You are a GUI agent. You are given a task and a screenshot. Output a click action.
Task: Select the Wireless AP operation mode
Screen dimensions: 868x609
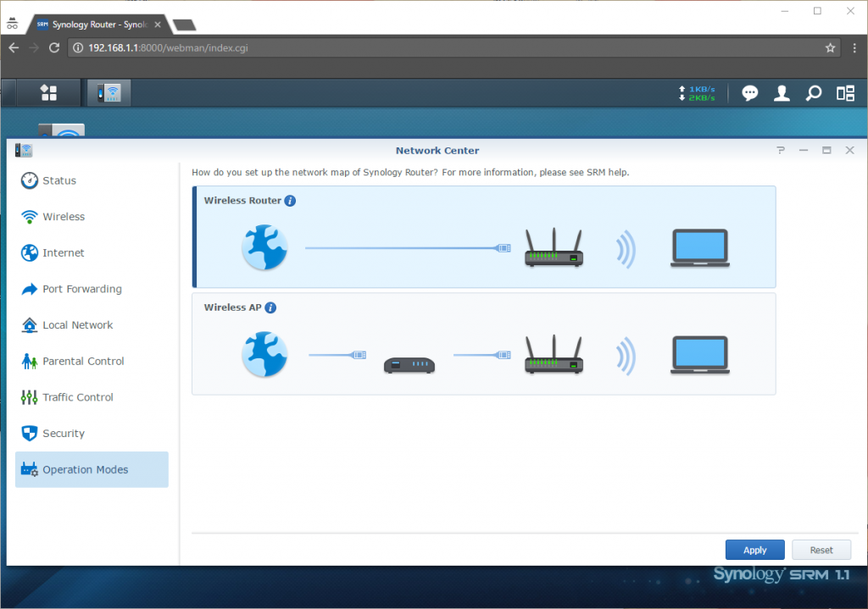tap(484, 344)
